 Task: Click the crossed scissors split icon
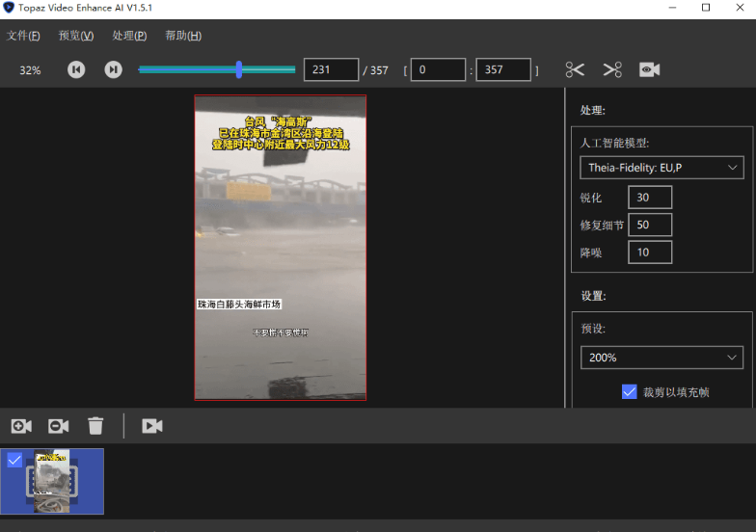(x=612, y=69)
